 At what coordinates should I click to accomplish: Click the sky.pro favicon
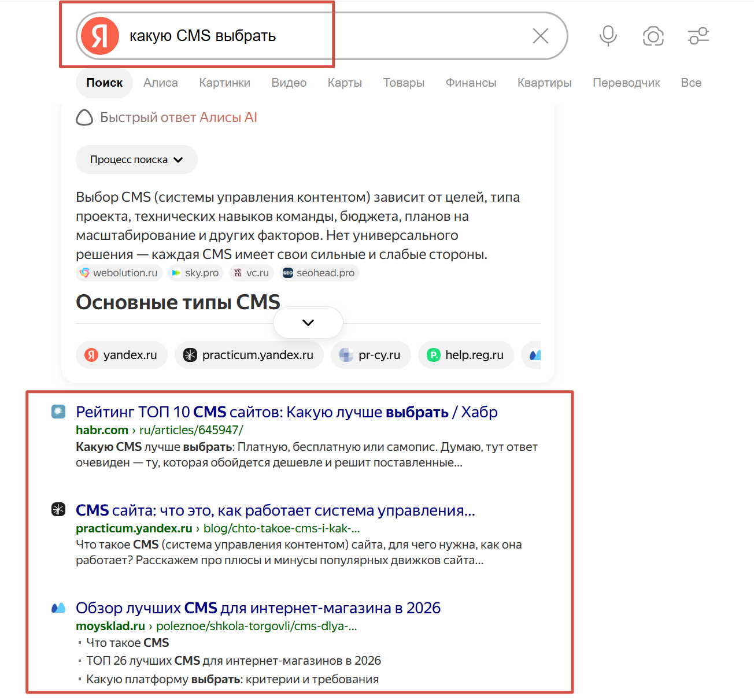(x=176, y=273)
